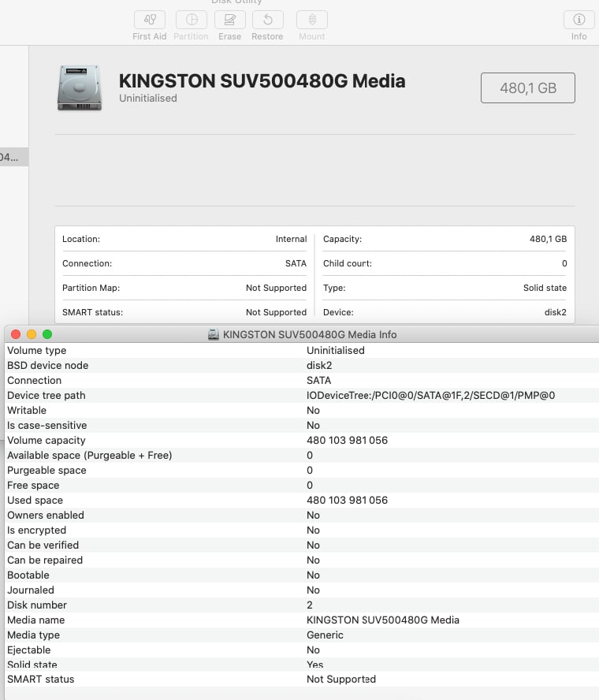Open the Partition tool in toolbar
The image size is (599, 700).
191,26
